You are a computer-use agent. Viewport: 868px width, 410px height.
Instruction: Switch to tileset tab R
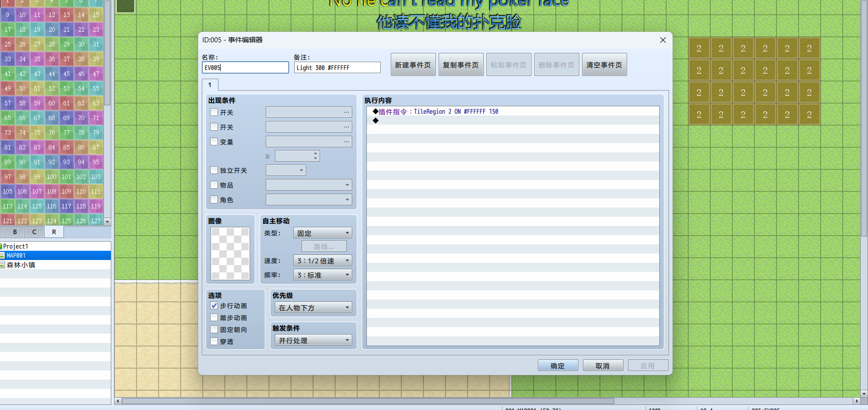click(54, 232)
